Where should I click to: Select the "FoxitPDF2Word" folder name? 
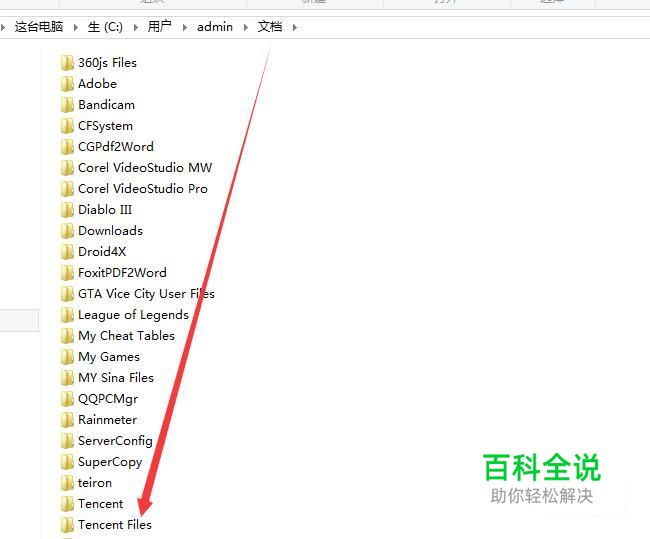(x=122, y=273)
